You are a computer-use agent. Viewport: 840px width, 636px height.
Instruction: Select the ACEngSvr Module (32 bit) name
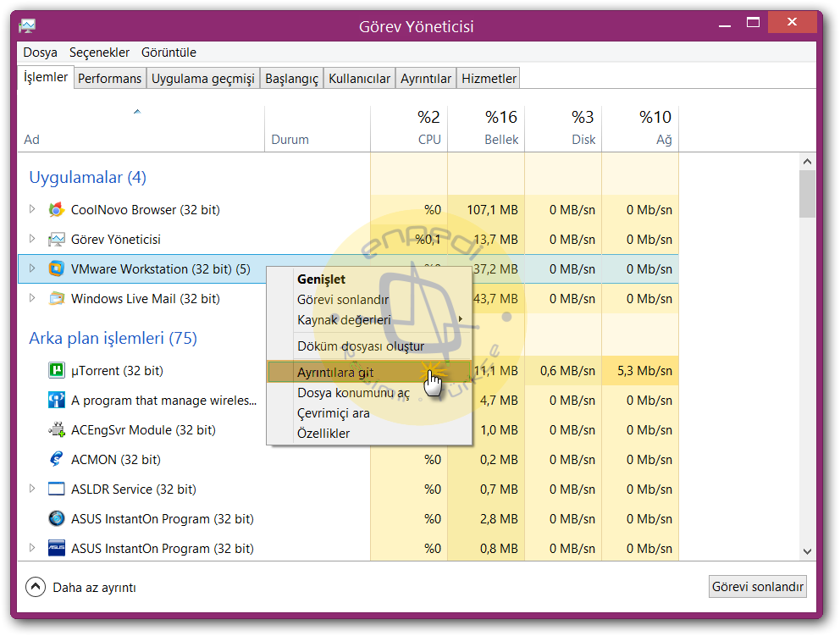point(143,430)
